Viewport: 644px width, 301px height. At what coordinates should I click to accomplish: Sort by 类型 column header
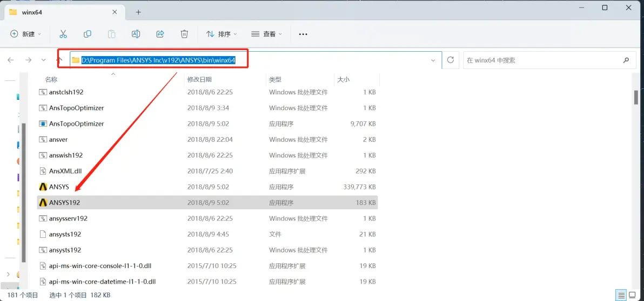click(x=275, y=79)
